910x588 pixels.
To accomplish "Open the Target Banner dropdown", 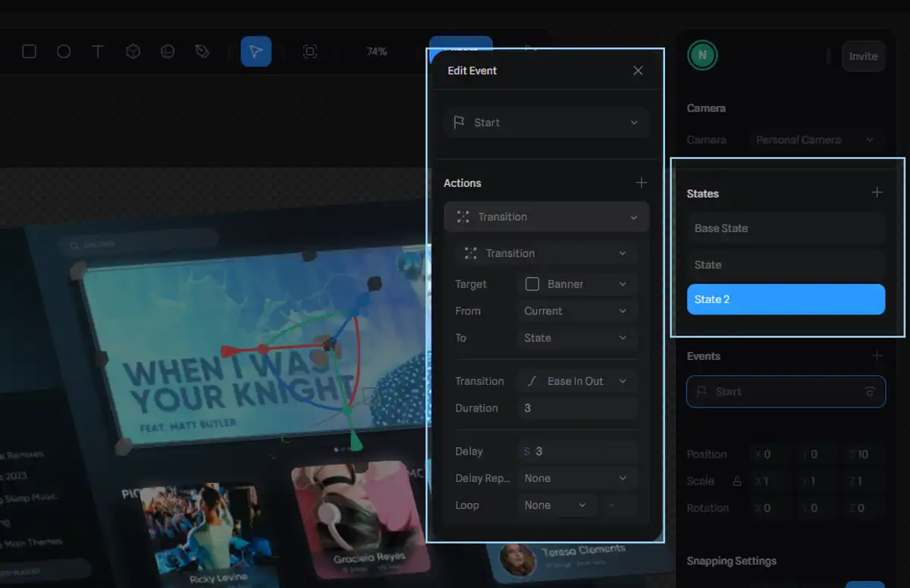I will coord(576,284).
